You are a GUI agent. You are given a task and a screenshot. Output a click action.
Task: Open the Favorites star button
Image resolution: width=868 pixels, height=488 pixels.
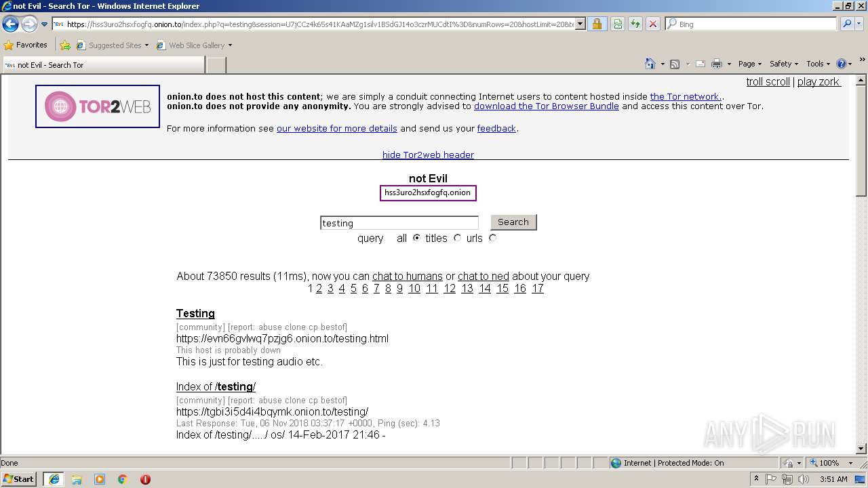26,45
